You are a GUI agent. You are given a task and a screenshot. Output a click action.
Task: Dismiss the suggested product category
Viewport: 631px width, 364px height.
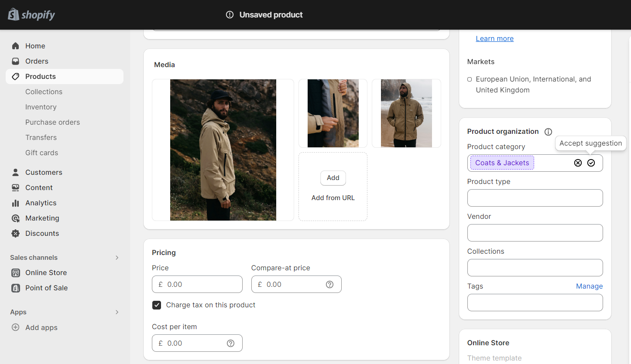coord(578,163)
